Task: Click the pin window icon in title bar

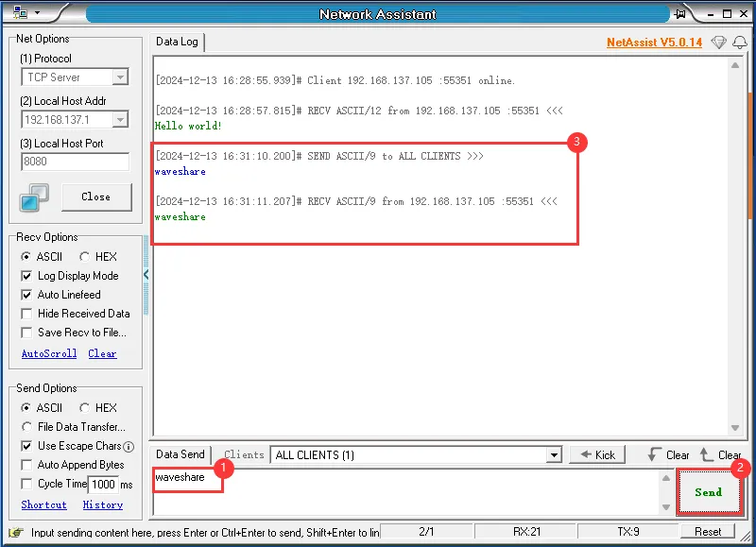Action: point(679,13)
